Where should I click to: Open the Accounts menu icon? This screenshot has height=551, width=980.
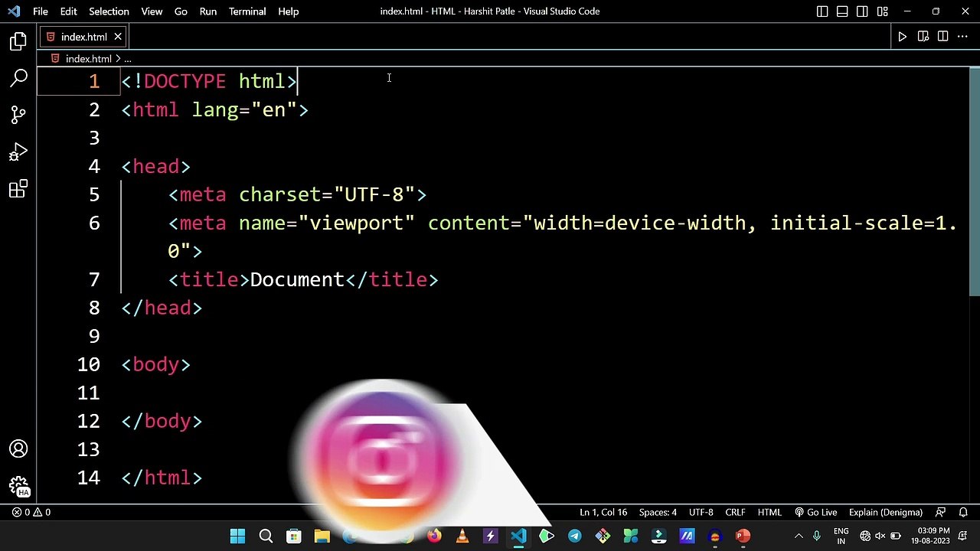click(x=18, y=449)
